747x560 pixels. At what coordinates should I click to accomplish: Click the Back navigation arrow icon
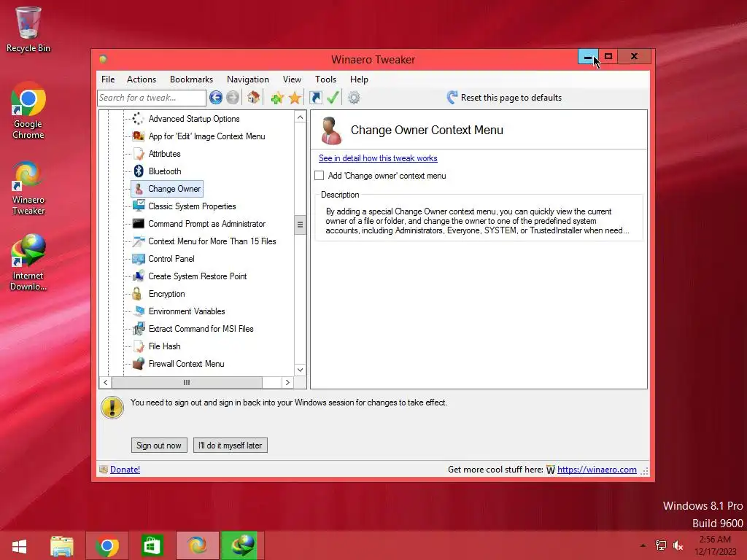tap(215, 98)
